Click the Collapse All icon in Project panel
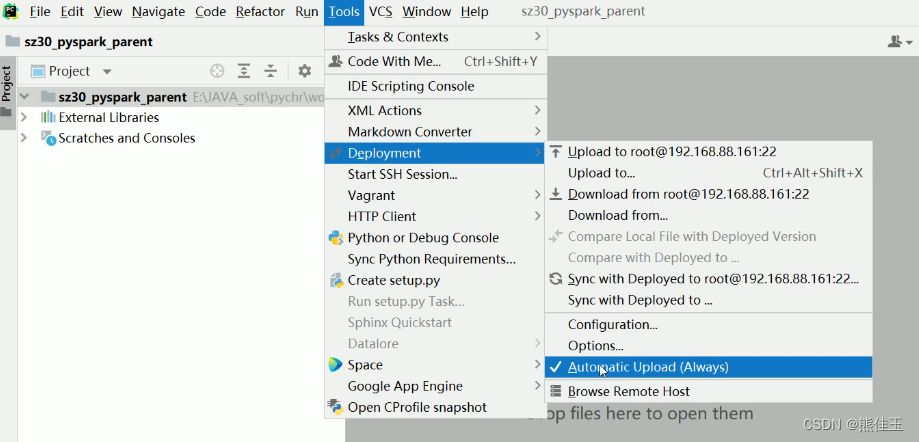This screenshot has height=442, width=919. point(270,71)
